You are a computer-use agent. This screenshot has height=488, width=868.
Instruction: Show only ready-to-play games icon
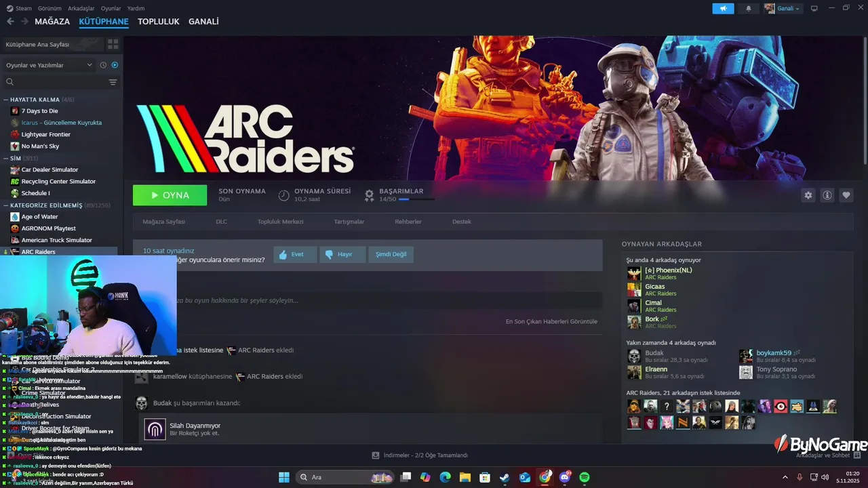coord(115,65)
